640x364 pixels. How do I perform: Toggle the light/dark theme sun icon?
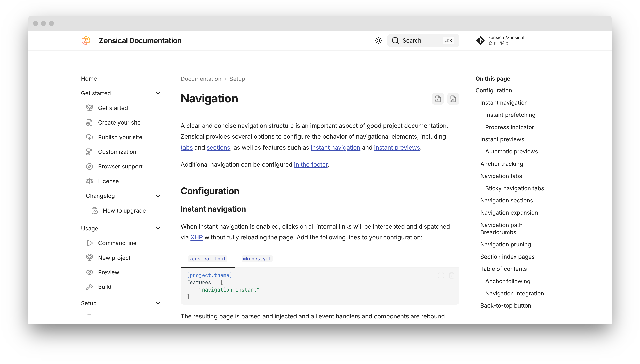click(378, 40)
